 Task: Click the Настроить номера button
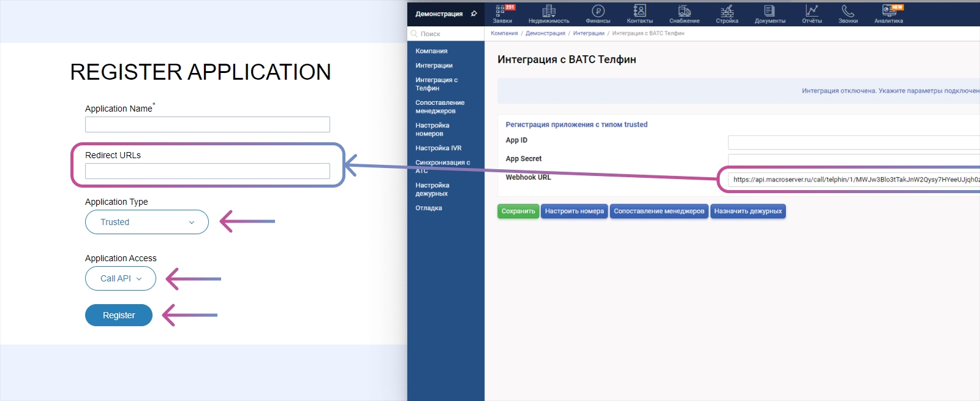[574, 211]
